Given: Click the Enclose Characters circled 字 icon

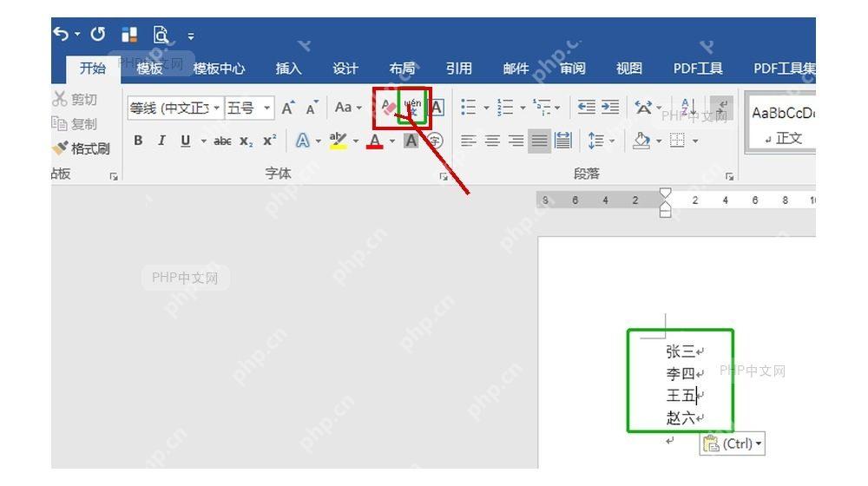Looking at the screenshot, I should [x=437, y=141].
